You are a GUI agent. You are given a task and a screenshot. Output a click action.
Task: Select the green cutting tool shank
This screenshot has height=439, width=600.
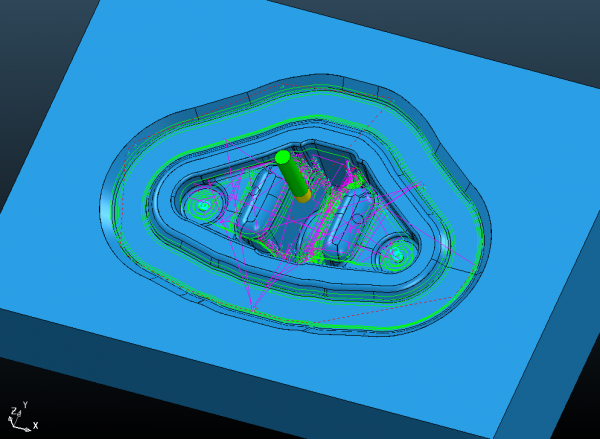click(292, 175)
